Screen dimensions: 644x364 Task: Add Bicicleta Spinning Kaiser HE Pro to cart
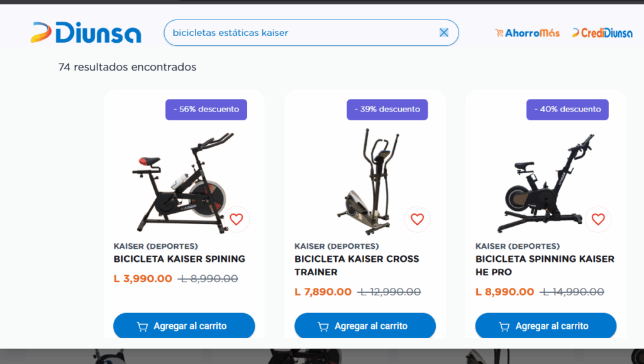(546, 326)
